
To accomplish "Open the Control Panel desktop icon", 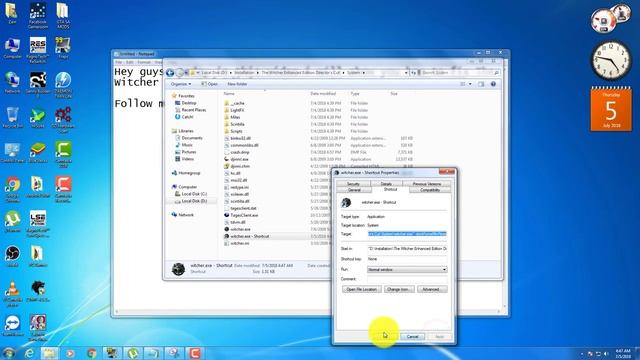I will (x=12, y=152).
